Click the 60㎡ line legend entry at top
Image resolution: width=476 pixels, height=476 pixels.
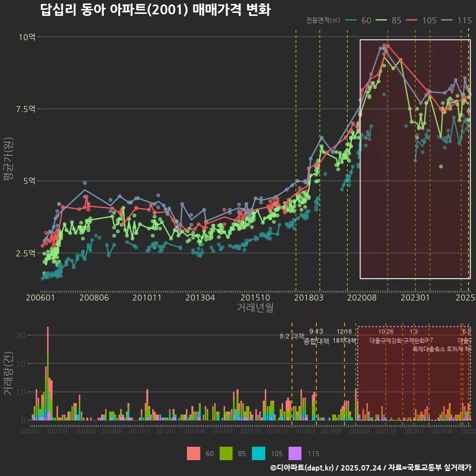(358, 20)
